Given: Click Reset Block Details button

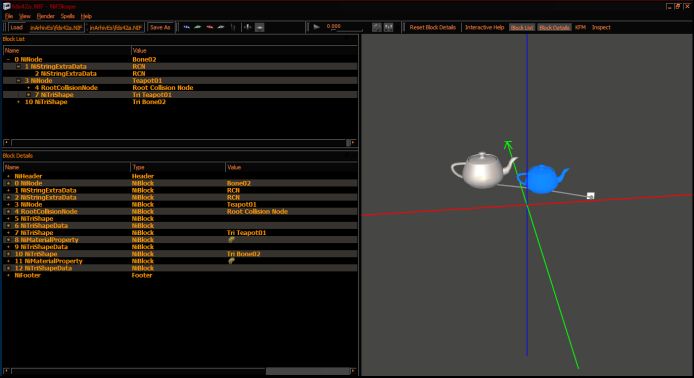Looking at the screenshot, I should (432, 27).
